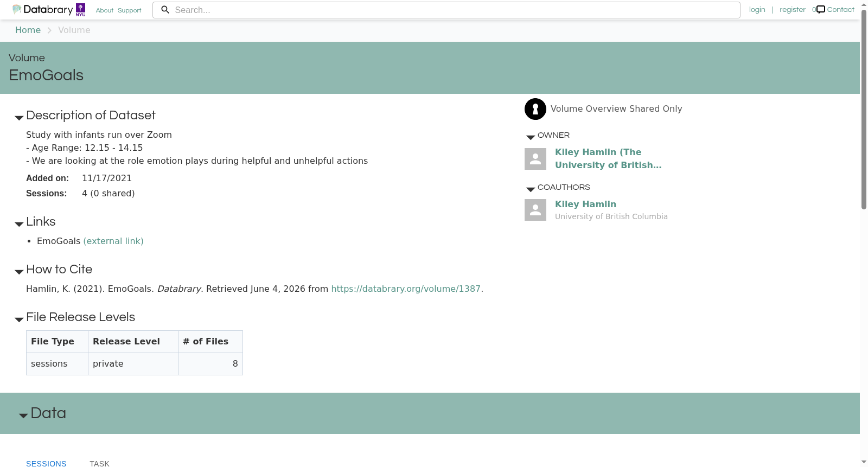Click the register link
868x467 pixels.
(792, 10)
